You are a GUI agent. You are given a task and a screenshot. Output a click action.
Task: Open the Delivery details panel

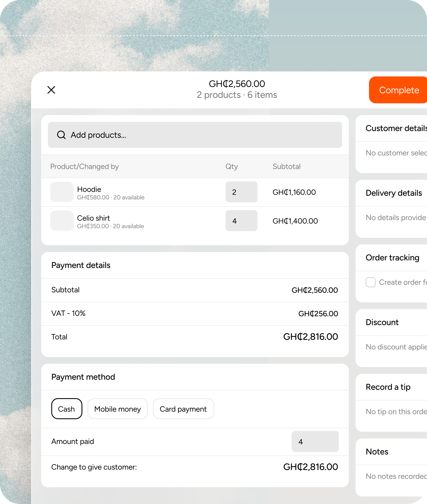point(393,193)
